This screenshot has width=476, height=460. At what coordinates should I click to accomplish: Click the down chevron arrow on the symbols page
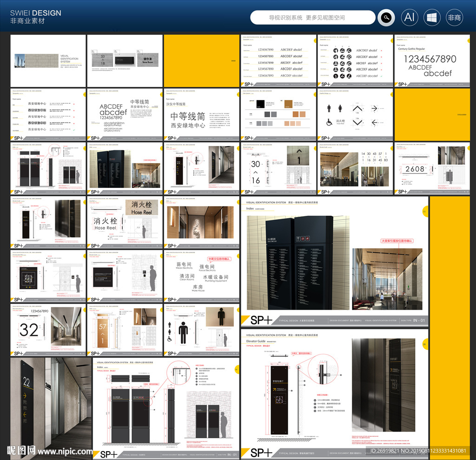pos(357,122)
